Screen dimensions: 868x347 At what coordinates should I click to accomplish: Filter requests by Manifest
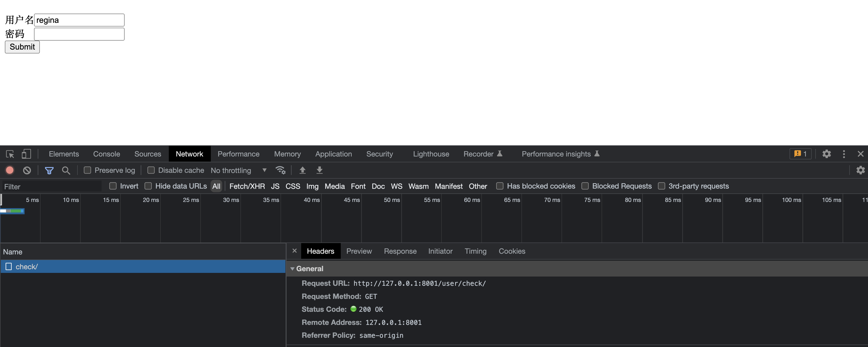[449, 186]
